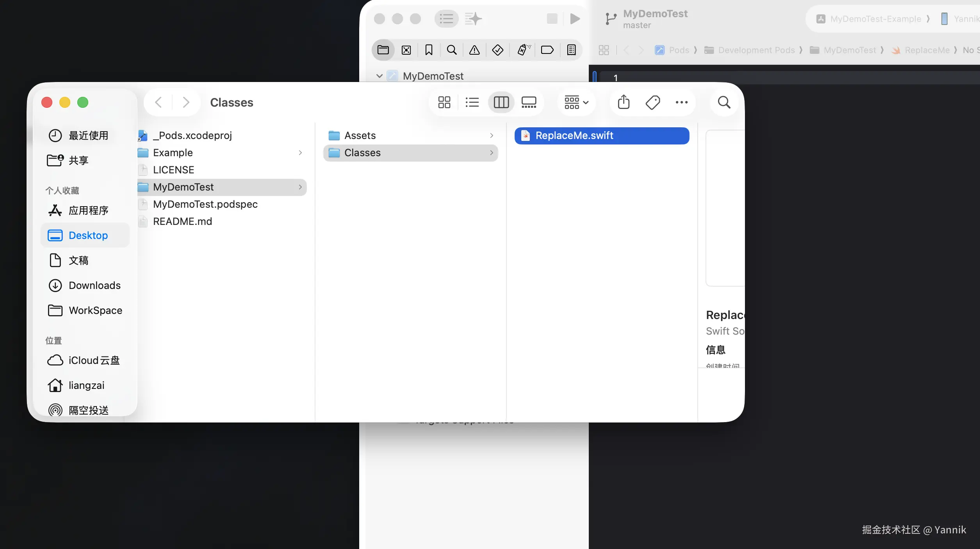Image resolution: width=980 pixels, height=549 pixels.
Task: Open Downloads in Finder sidebar
Action: pyautogui.click(x=84, y=285)
